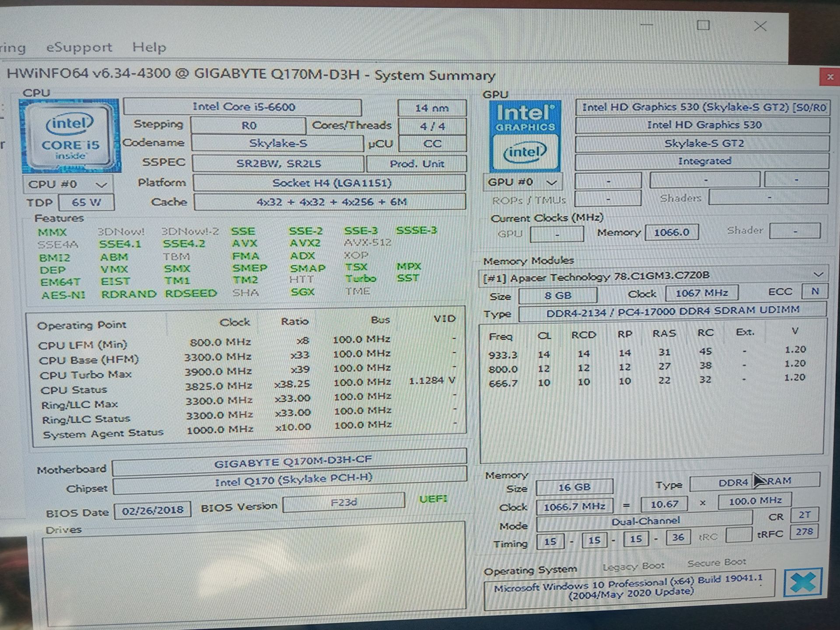Screen dimensions: 840x630
Task: Click the 16 GB total memory field
Action: (574, 487)
